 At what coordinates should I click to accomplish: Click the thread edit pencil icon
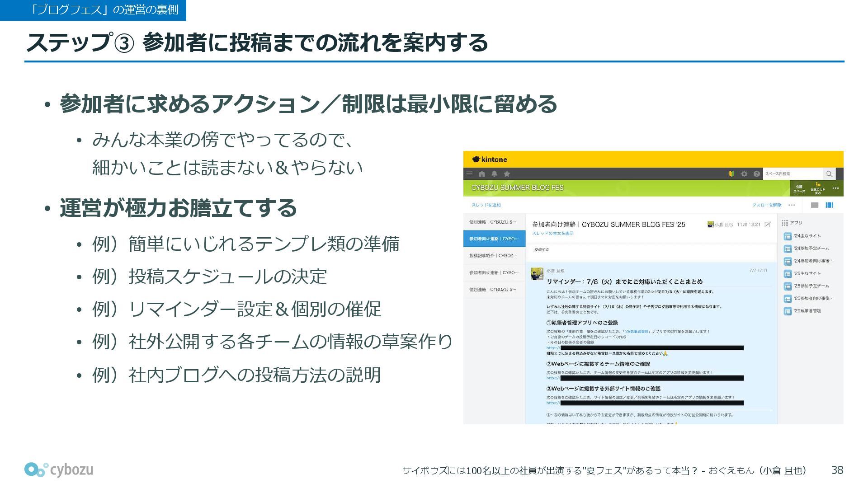tap(768, 225)
